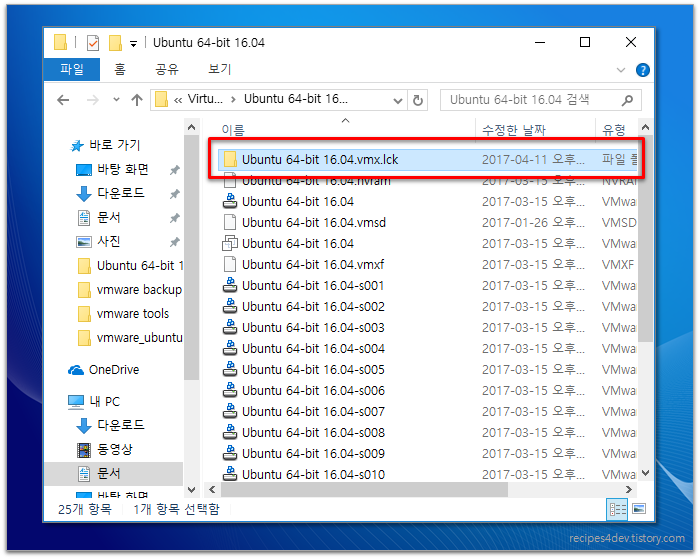Go forward with right arrow
The height and width of the screenshot is (560, 700).
point(92,100)
